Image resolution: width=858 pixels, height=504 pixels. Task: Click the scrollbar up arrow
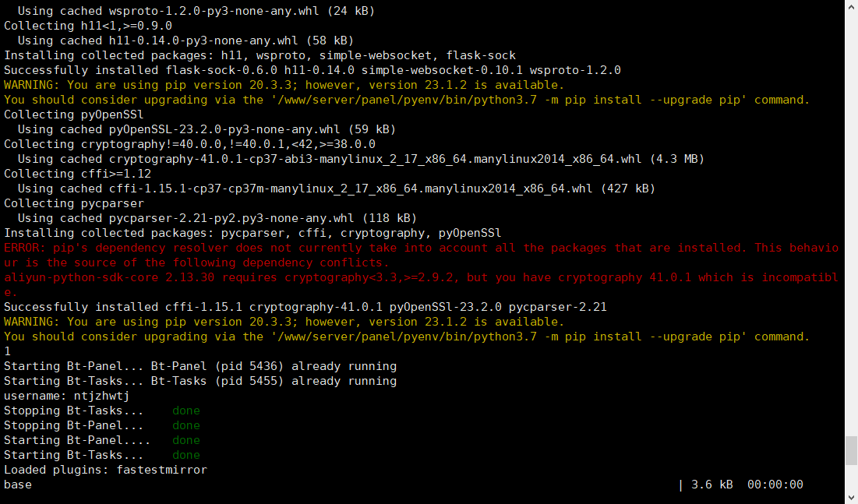[x=851, y=6]
